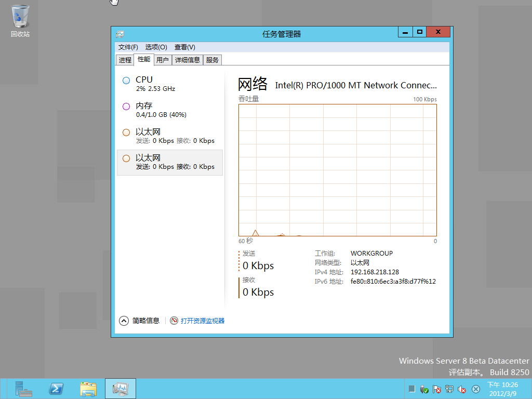Image resolution: width=532 pixels, height=399 pixels.
Task: Click the Intel(R) PRO/1000 MT adapter name
Action: click(356, 85)
